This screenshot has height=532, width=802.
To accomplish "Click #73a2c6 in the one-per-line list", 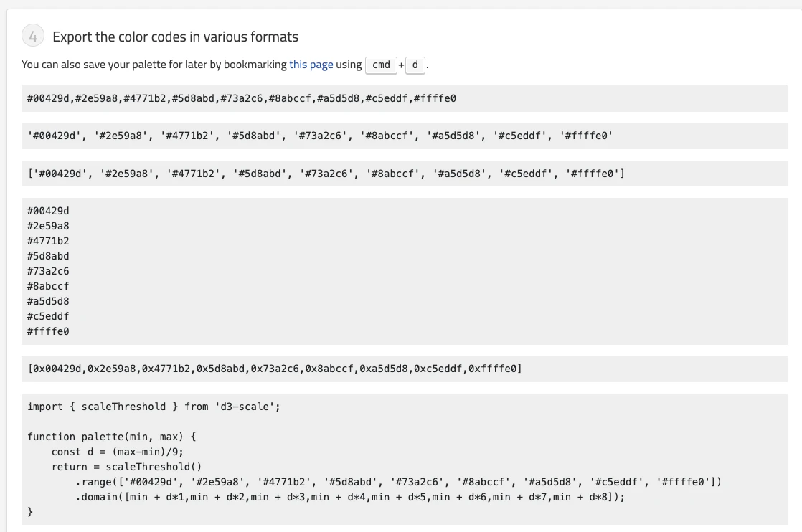I will click(x=48, y=271).
